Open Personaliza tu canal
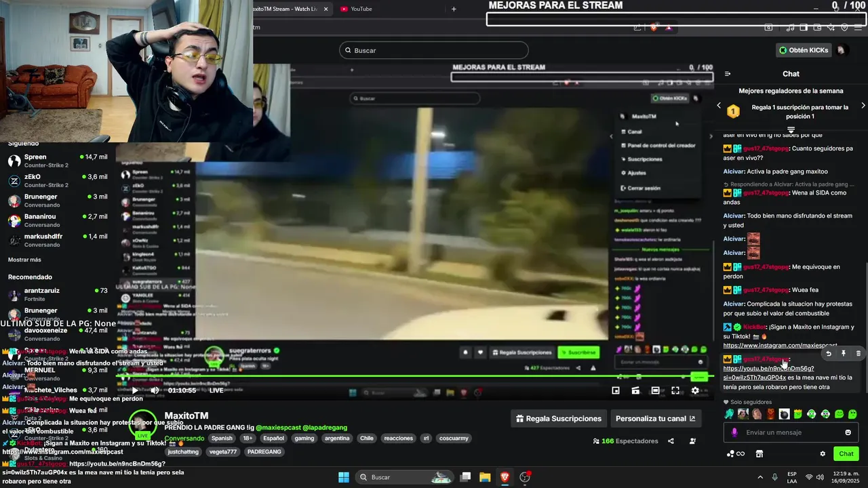 click(x=655, y=418)
